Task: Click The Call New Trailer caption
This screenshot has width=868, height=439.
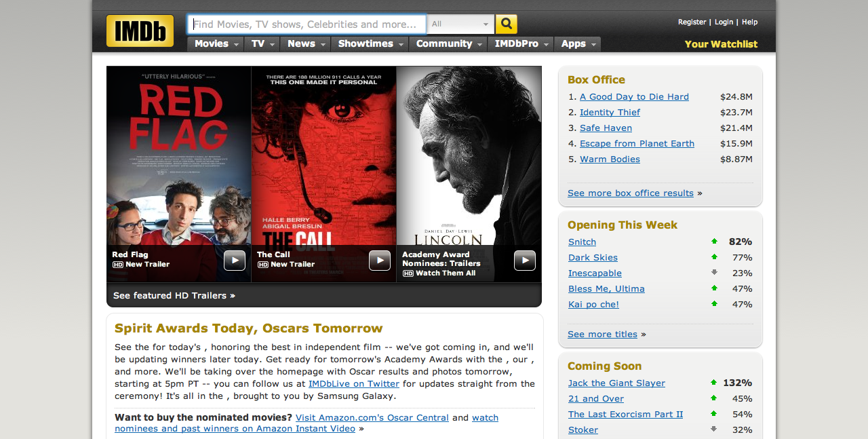Action: tap(285, 260)
